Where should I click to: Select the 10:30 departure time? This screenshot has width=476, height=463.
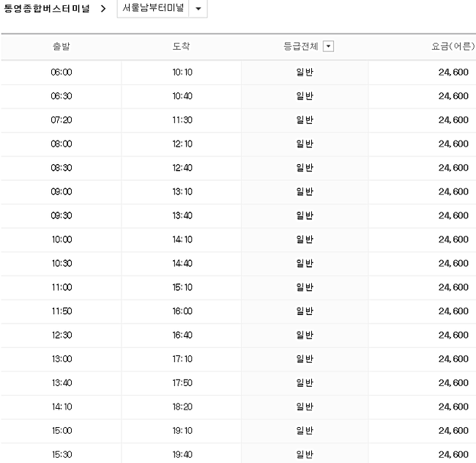62,263
